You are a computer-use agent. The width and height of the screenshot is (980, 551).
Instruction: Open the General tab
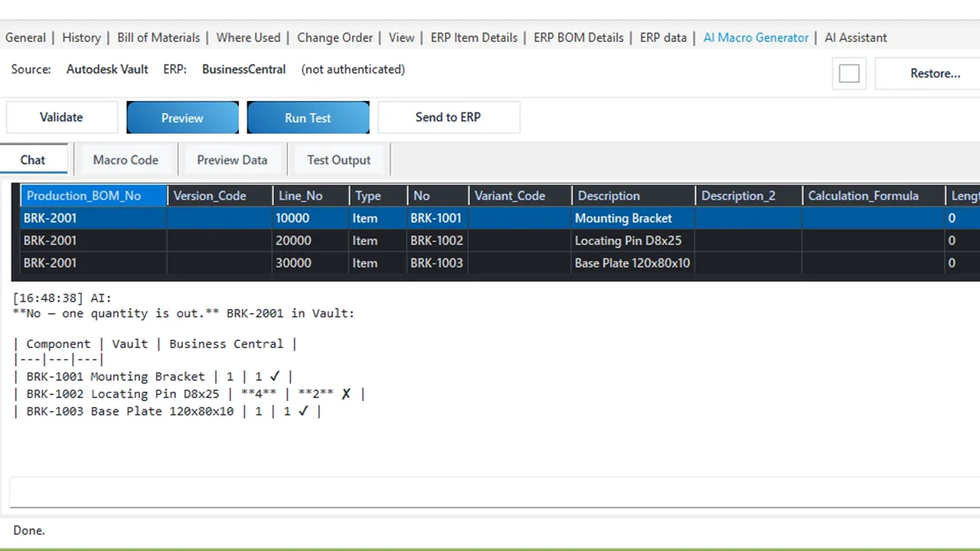[x=25, y=37]
